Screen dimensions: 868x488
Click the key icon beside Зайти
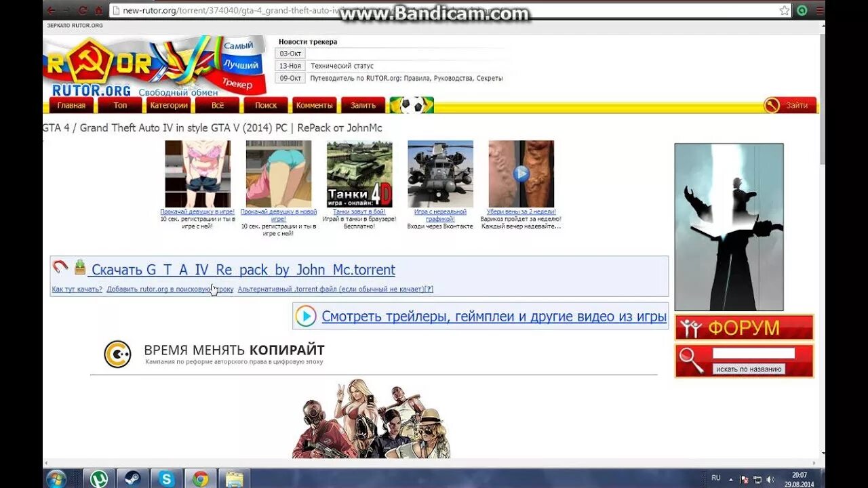tap(772, 105)
